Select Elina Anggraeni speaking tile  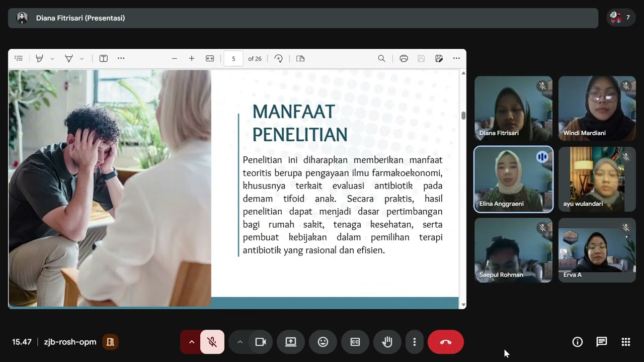click(513, 179)
